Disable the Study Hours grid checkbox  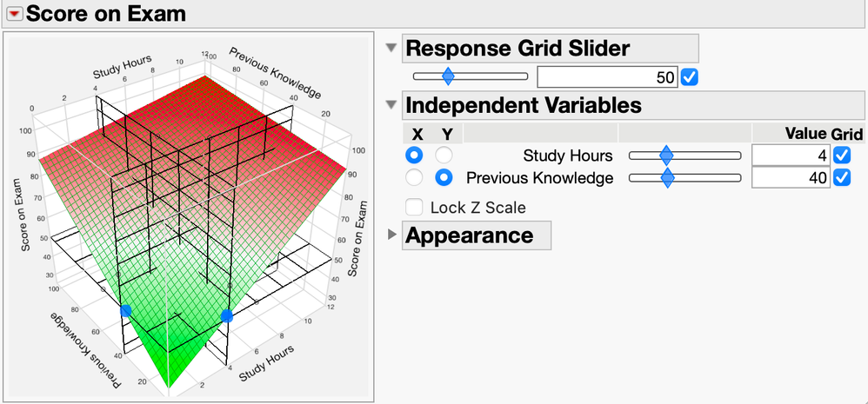click(x=841, y=156)
